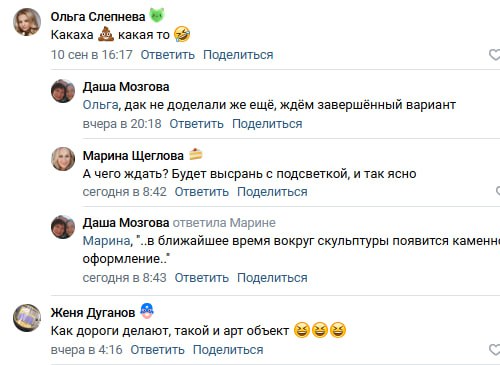Share Женя Дуганов's comment

(x=228, y=350)
